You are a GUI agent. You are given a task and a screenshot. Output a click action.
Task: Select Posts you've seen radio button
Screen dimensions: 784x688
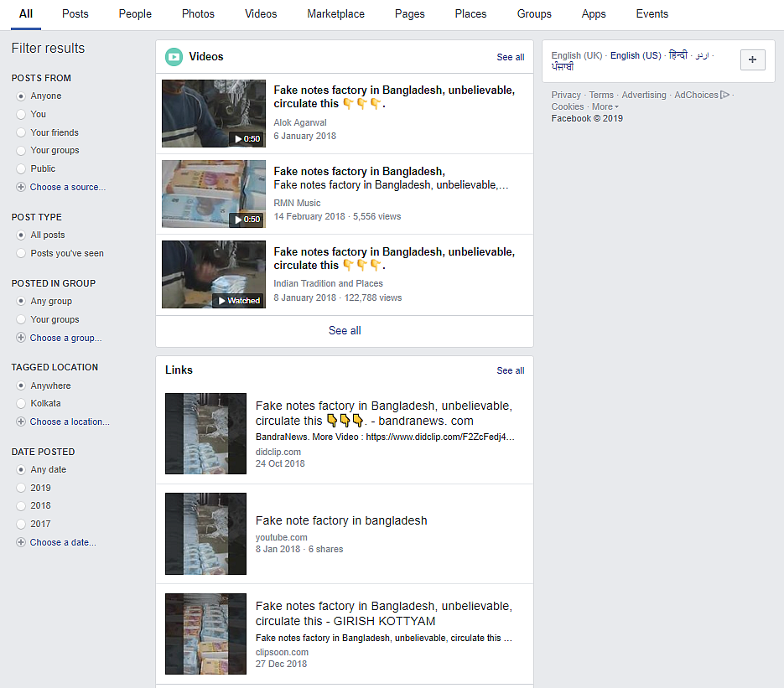click(x=21, y=253)
